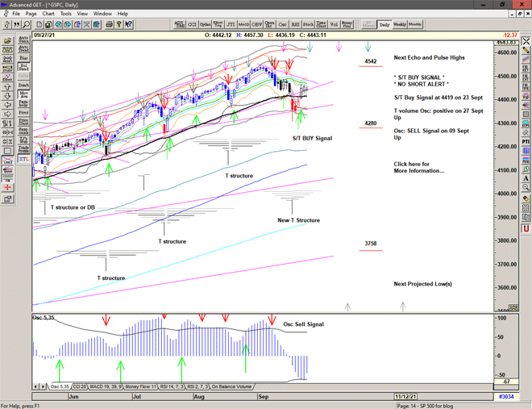This screenshot has height=409, width=532.
Task: Click the 11/12/21 date field
Action: (405, 398)
